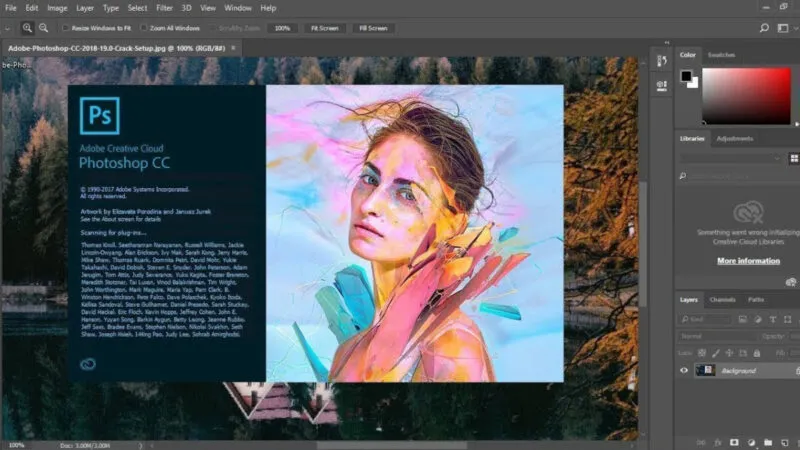Enable Zoom All Windows checkbox
800x450 pixels.
coord(143,28)
